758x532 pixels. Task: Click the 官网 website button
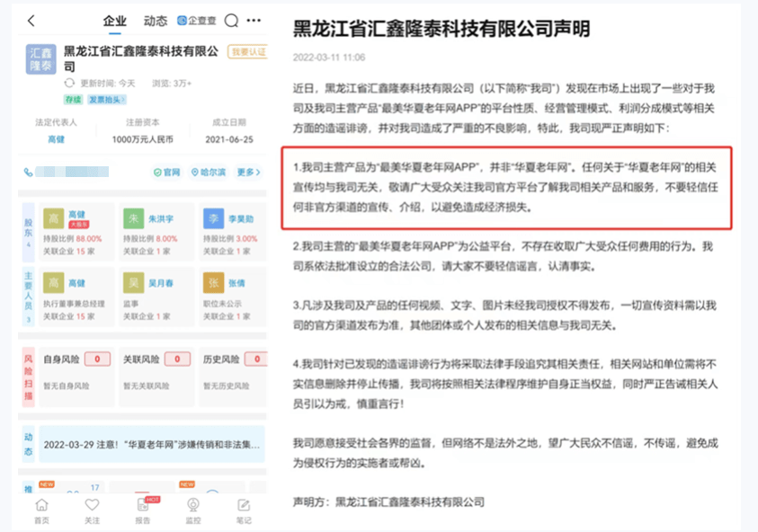(x=166, y=173)
